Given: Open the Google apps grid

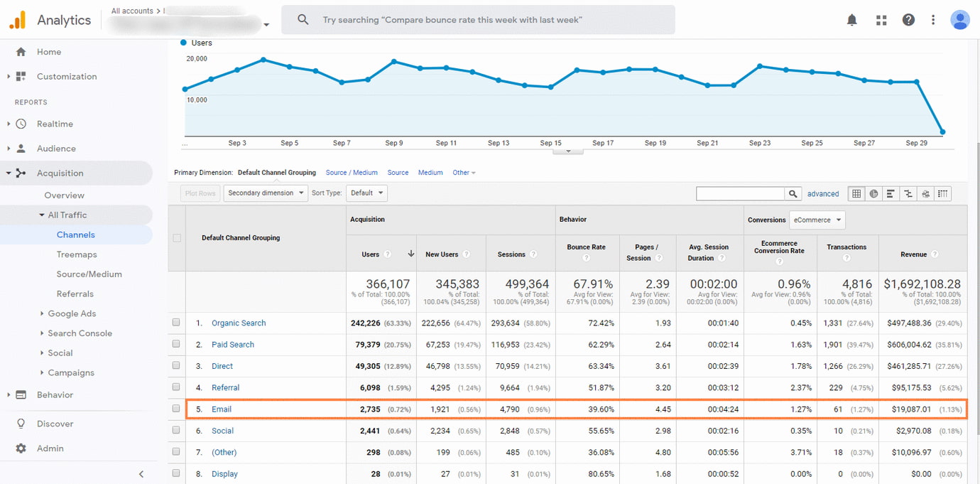Looking at the screenshot, I should pyautogui.click(x=881, y=19).
